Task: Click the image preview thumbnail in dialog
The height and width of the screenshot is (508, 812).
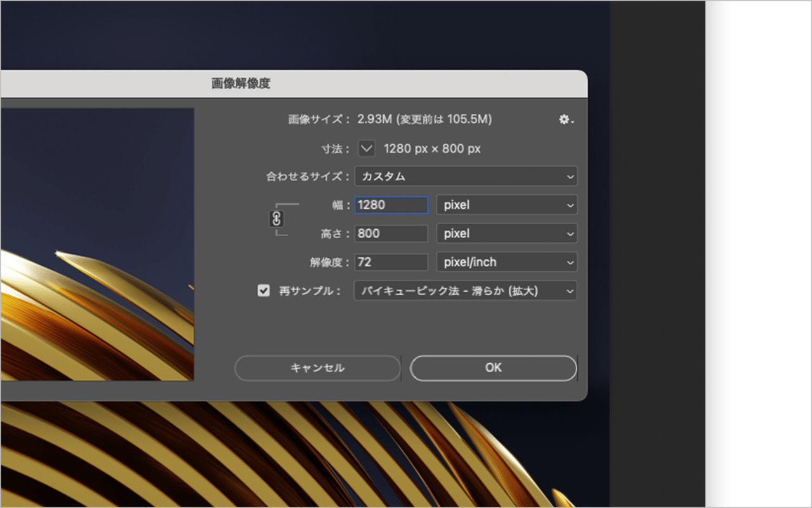Action: coord(97,244)
